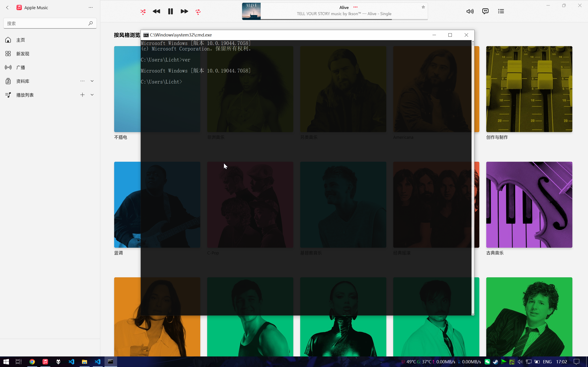Viewport: 588px width, 367px height.
Task: Expand the 资料库 sidebar section
Action: (x=92, y=81)
